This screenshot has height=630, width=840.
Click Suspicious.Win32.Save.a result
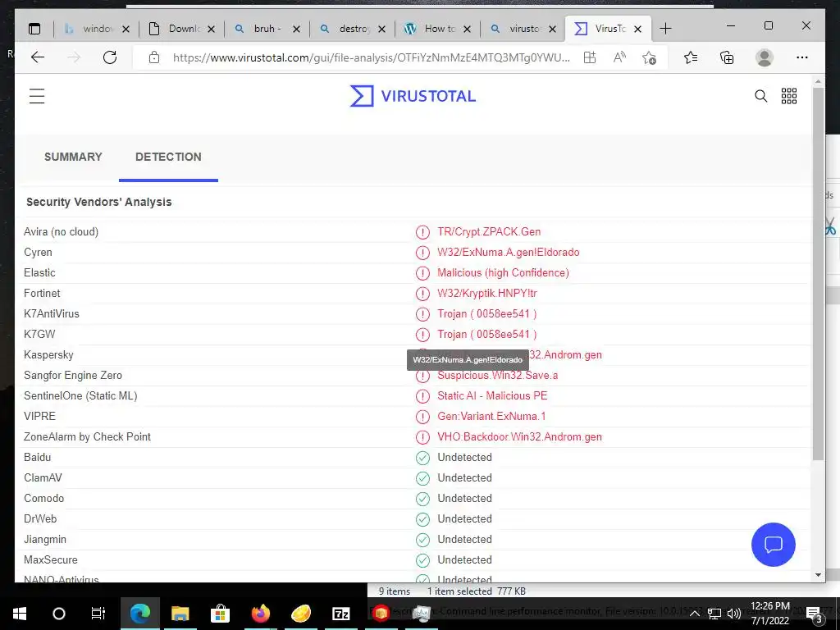click(x=498, y=376)
